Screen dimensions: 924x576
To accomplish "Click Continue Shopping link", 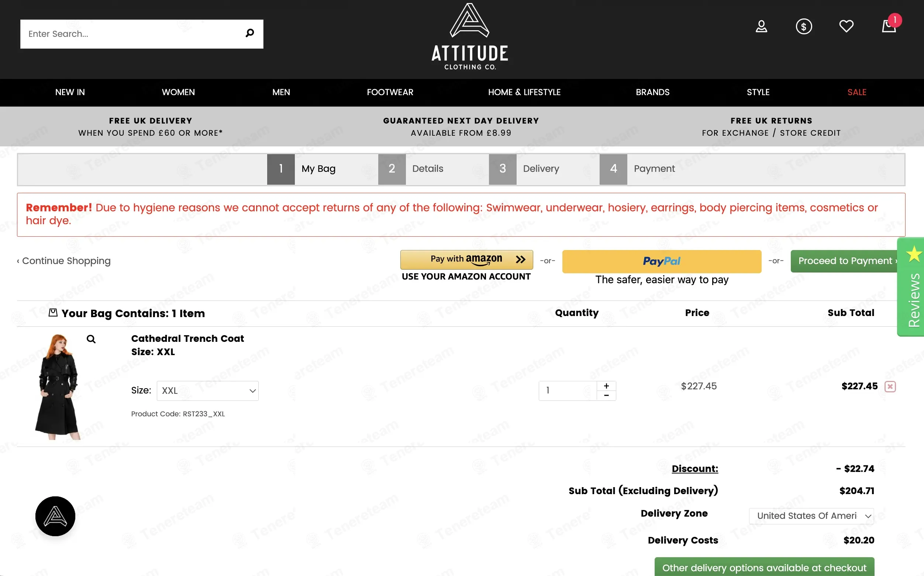I will click(x=64, y=261).
